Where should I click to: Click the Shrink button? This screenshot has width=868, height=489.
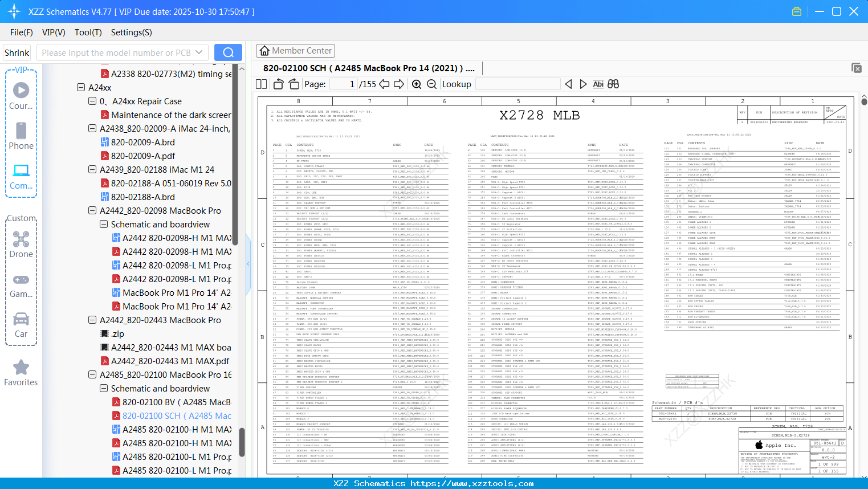17,52
